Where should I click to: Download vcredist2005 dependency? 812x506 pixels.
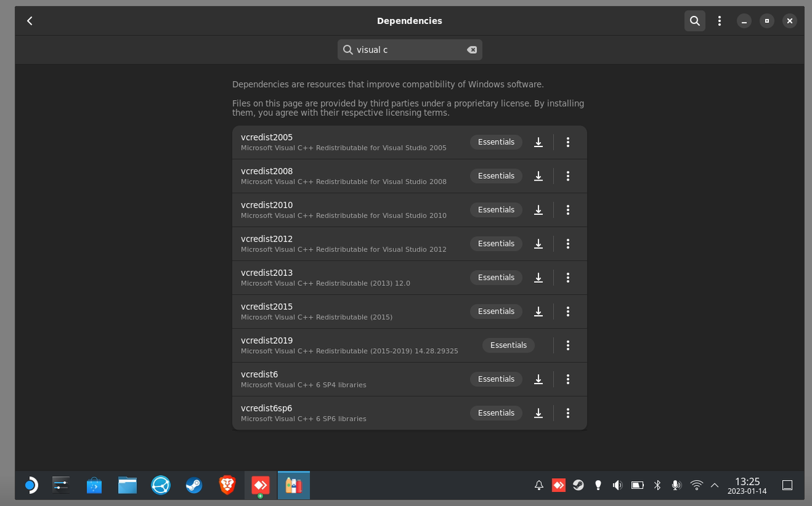(x=539, y=142)
